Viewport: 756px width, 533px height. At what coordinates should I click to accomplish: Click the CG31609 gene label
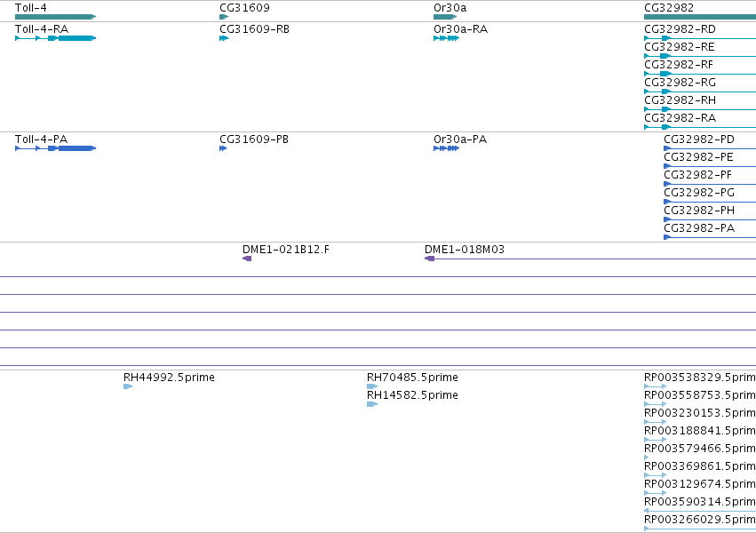coord(244,8)
